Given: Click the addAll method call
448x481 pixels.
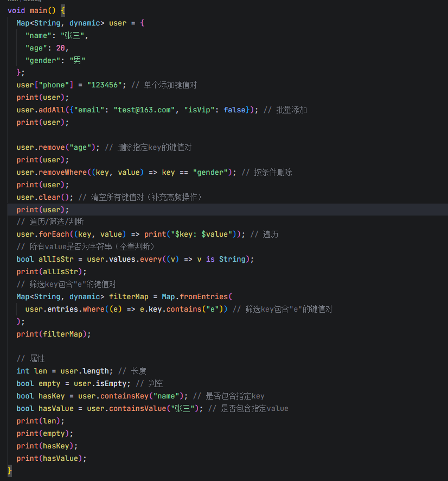Looking at the screenshot, I should (x=52, y=110).
